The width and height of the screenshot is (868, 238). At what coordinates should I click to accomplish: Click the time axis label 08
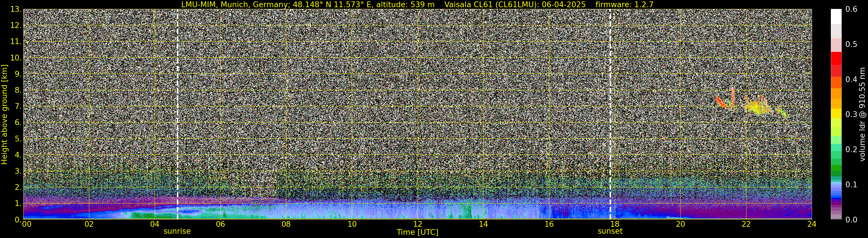(x=286, y=224)
